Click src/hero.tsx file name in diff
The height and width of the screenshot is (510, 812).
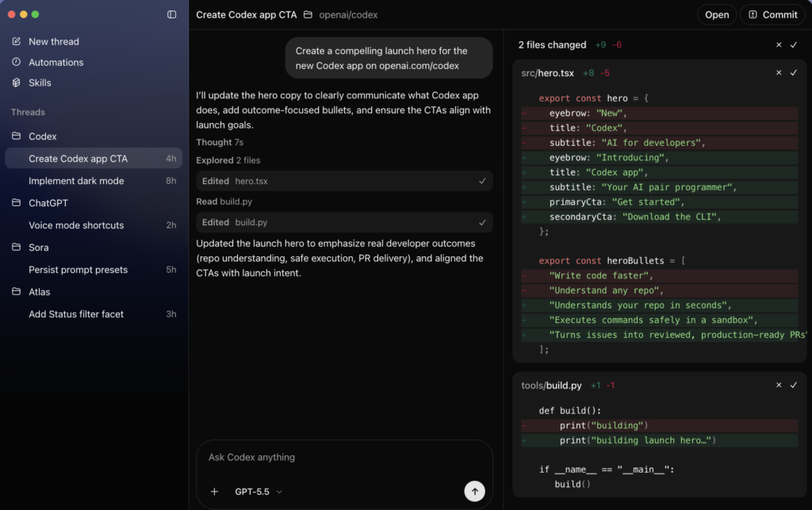(547, 73)
